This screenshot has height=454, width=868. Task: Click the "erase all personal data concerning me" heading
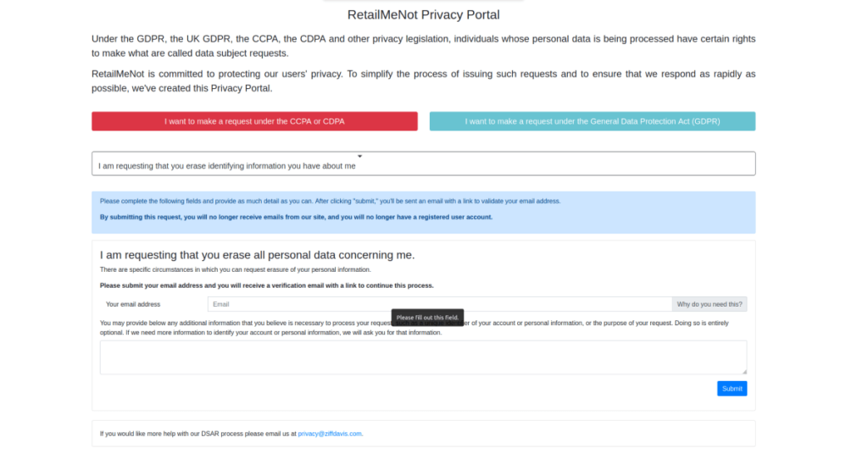click(x=257, y=255)
